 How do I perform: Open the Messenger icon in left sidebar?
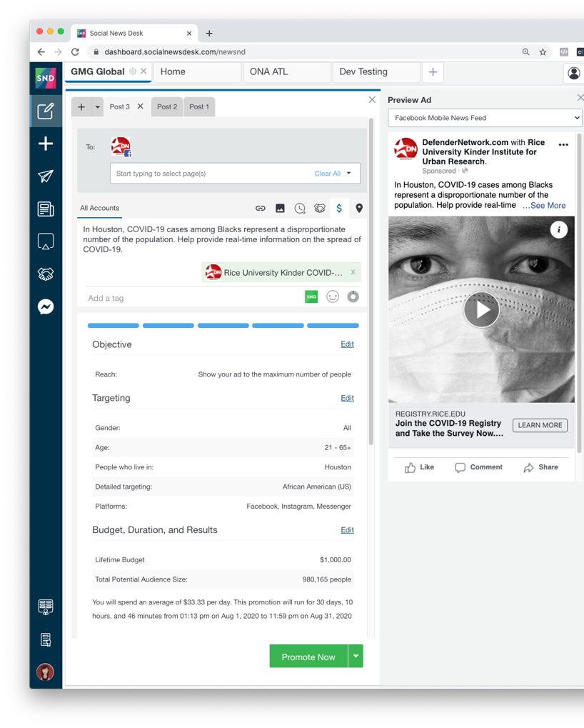[x=46, y=307]
